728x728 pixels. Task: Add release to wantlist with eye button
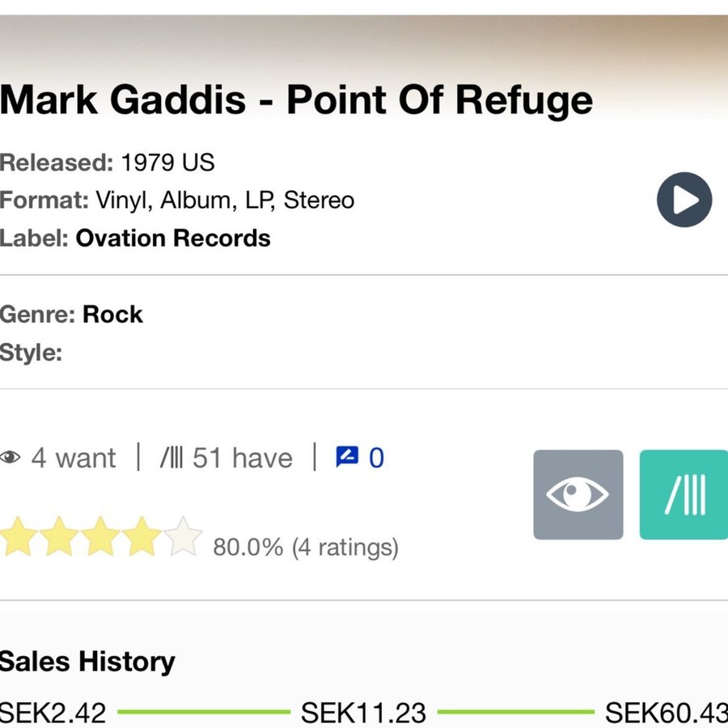coord(578,494)
